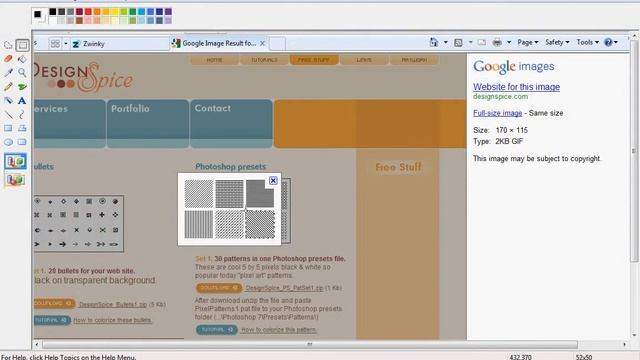Open the TUTORIALS nav tab
The image size is (640, 360).
(x=264, y=60)
